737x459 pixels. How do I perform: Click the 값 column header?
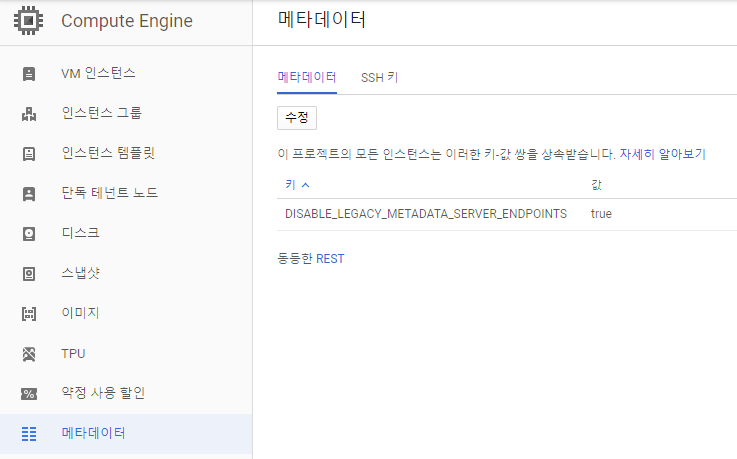tap(596, 185)
